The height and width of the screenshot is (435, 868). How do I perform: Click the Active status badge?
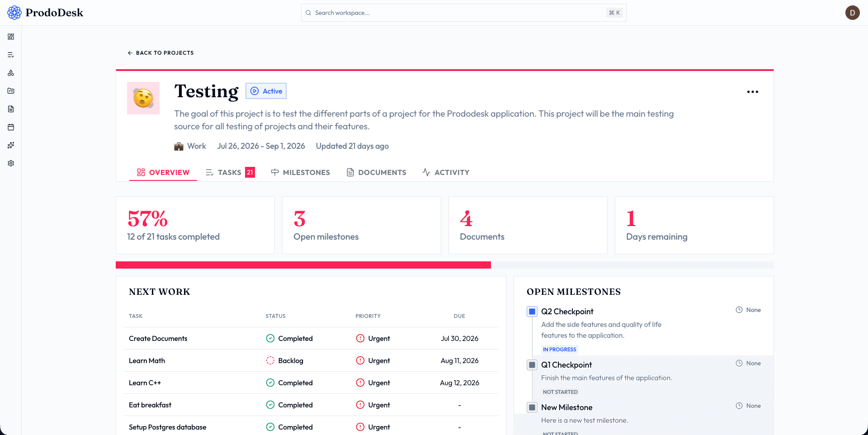266,91
